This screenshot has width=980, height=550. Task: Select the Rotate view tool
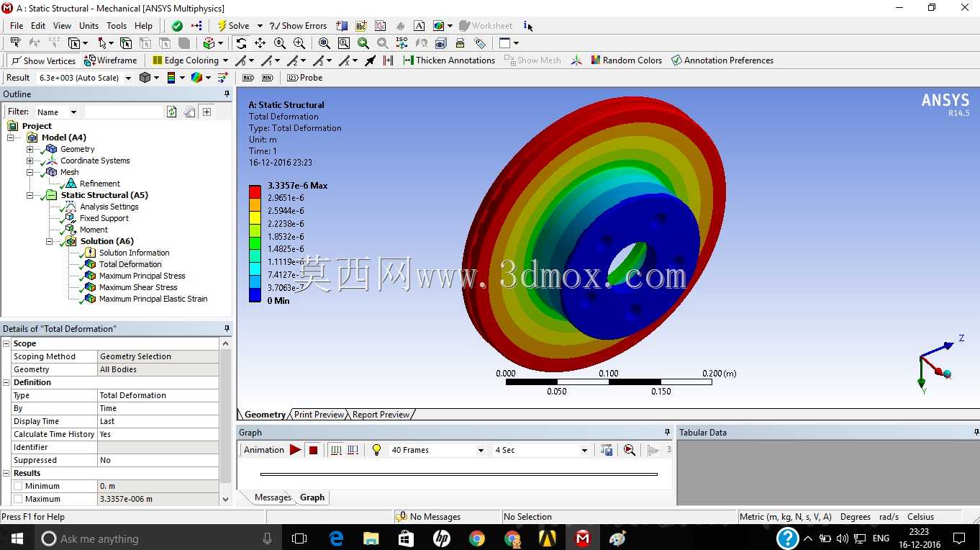coord(241,43)
